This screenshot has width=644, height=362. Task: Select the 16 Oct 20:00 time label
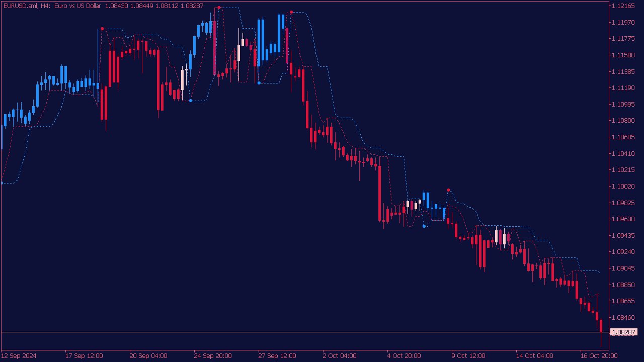click(x=599, y=355)
